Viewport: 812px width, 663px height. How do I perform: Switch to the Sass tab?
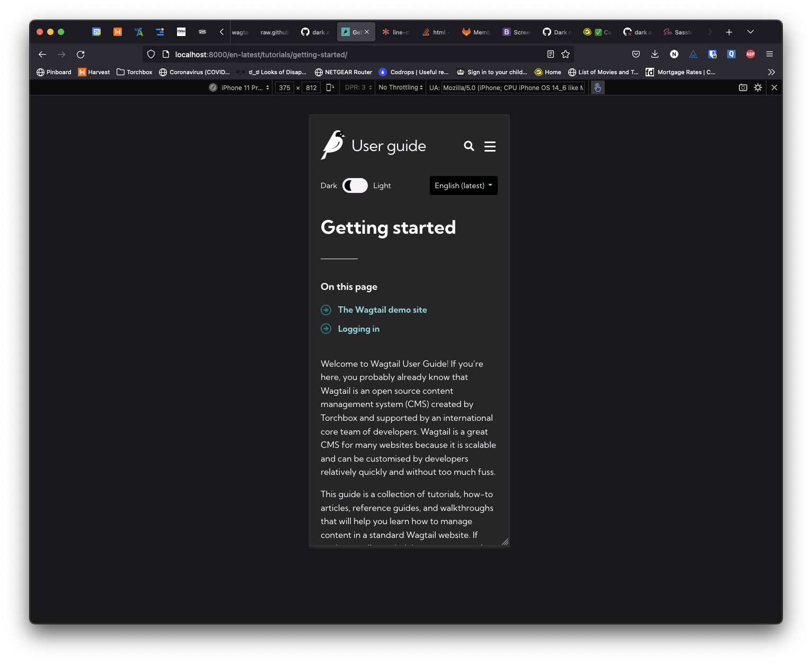coord(677,32)
